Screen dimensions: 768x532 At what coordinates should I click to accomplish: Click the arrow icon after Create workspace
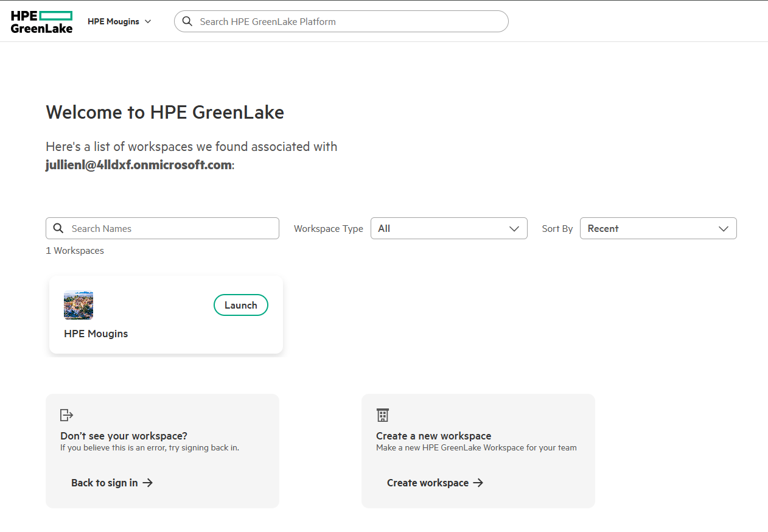coord(478,483)
